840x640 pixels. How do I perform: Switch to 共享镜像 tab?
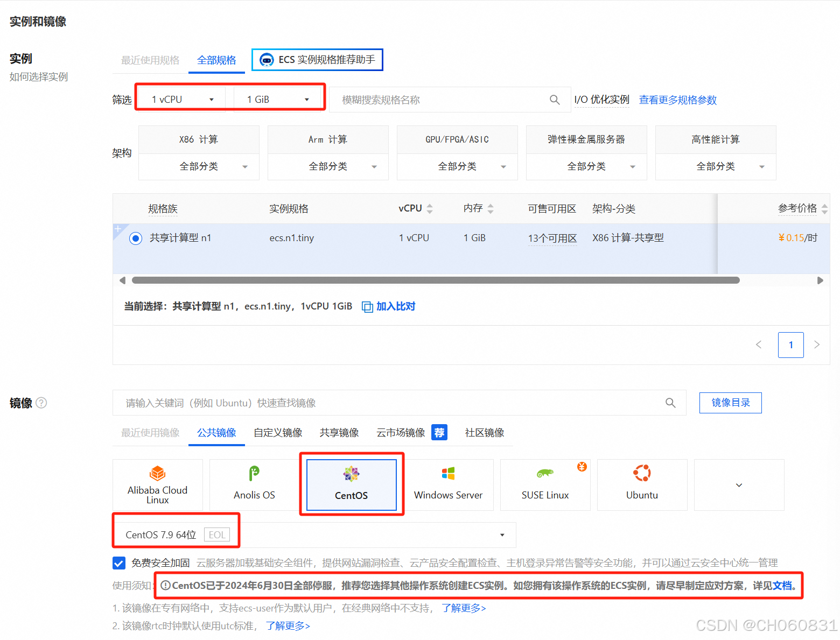pos(339,433)
